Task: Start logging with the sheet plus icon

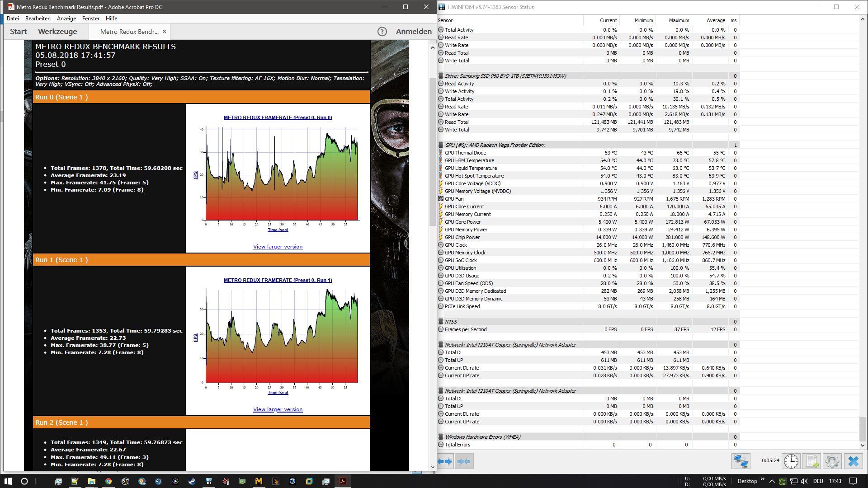Action: coord(812,461)
